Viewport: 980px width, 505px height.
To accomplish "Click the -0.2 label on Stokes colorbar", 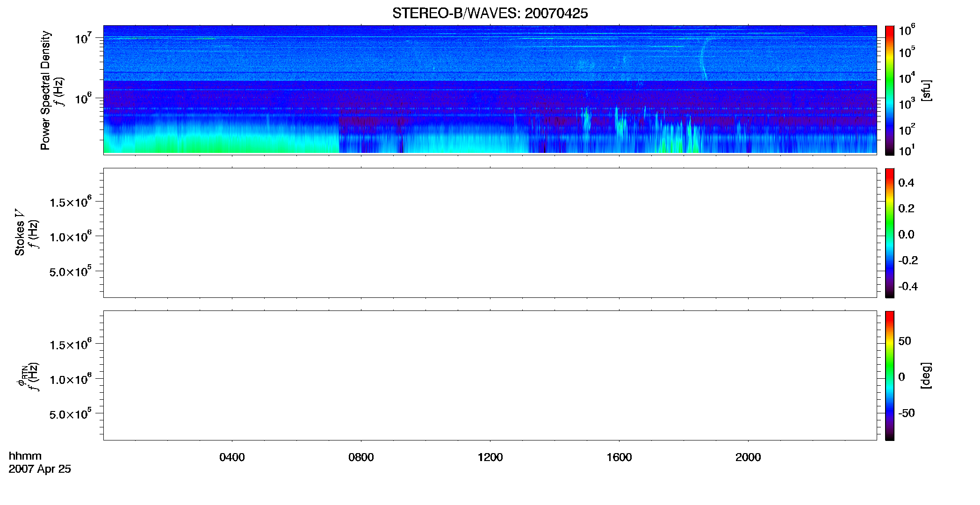I will pos(908,260).
